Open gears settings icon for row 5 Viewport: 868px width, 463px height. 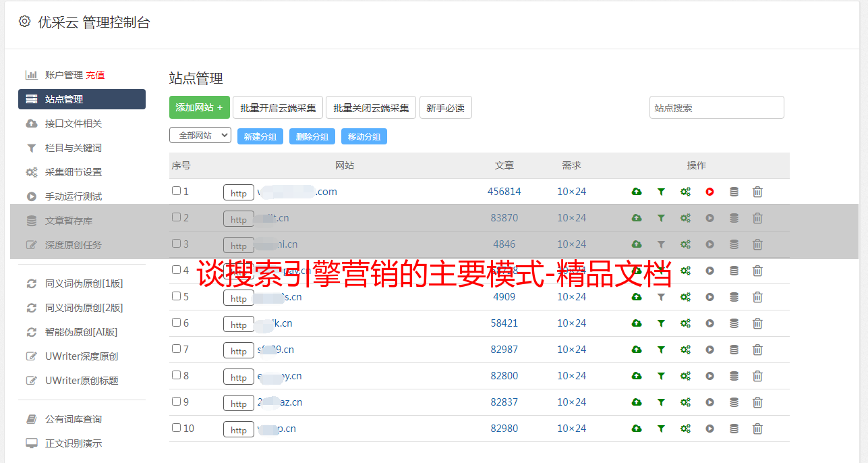point(685,297)
